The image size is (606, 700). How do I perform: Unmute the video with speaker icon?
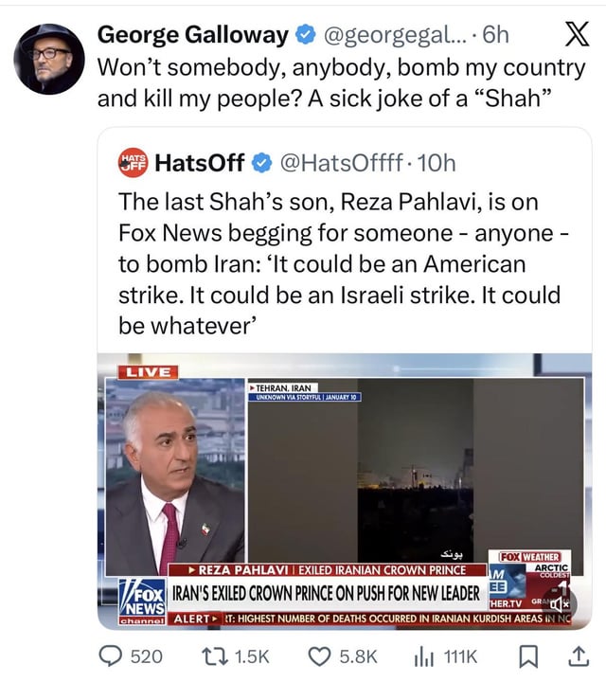(x=560, y=604)
